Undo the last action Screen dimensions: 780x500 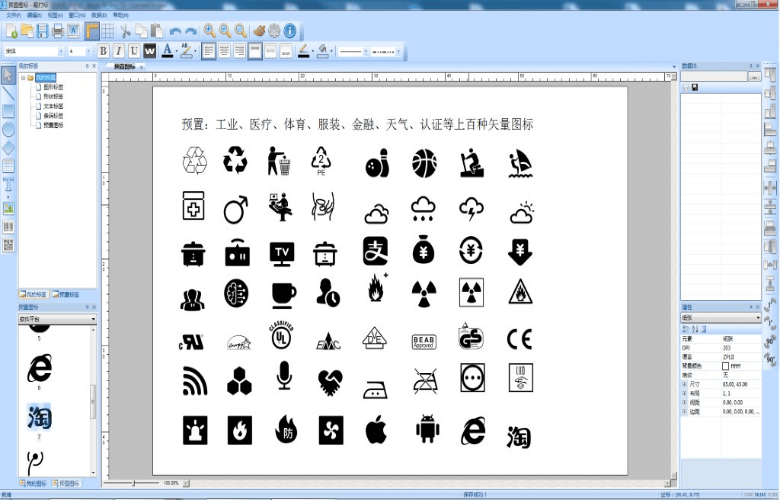[175, 31]
